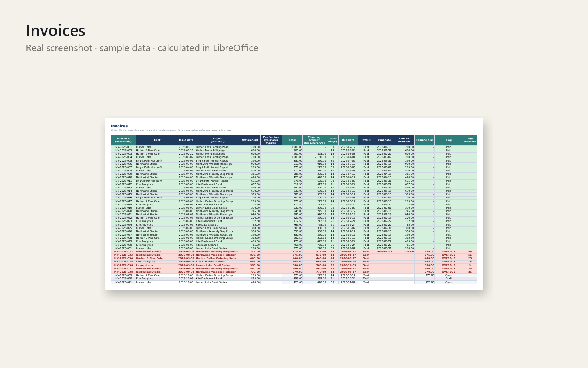Click the 770.00 balance due for INV-2026-038
Image resolution: width=588 pixels, height=368 pixels.
424,272
